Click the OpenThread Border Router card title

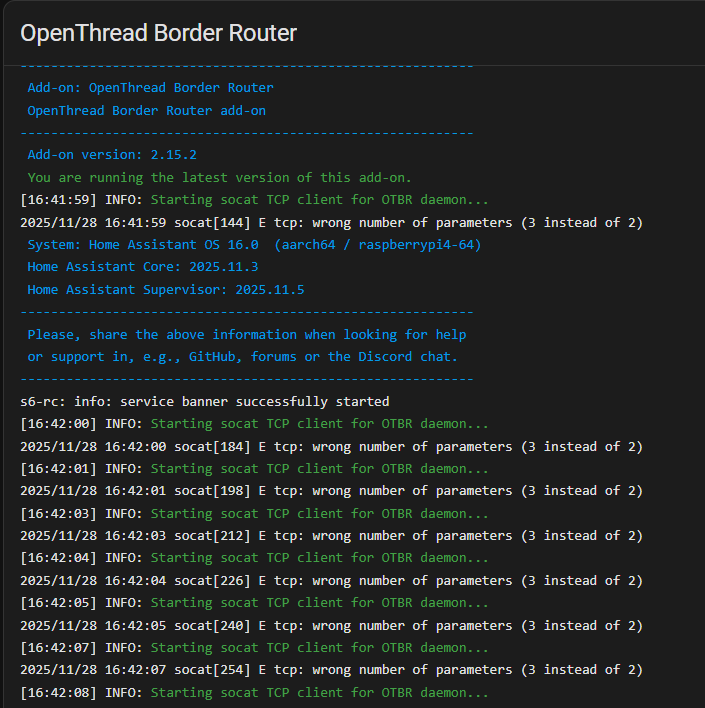158,33
